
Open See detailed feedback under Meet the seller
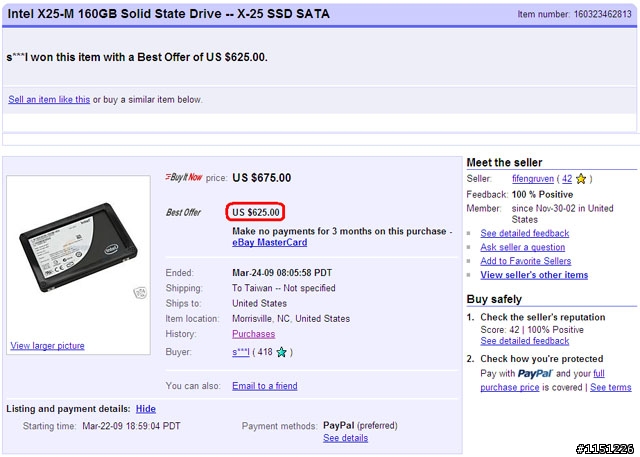(x=524, y=233)
